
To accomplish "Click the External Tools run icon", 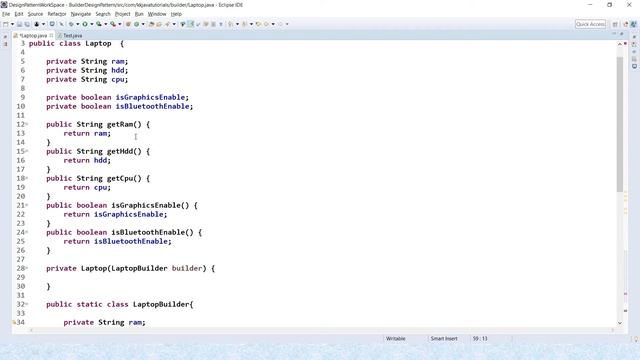I will point(113,24).
